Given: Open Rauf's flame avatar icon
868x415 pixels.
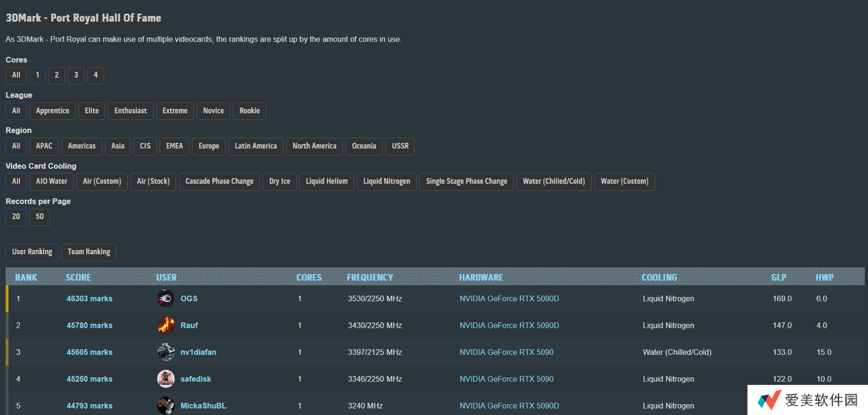Looking at the screenshot, I should click(166, 325).
